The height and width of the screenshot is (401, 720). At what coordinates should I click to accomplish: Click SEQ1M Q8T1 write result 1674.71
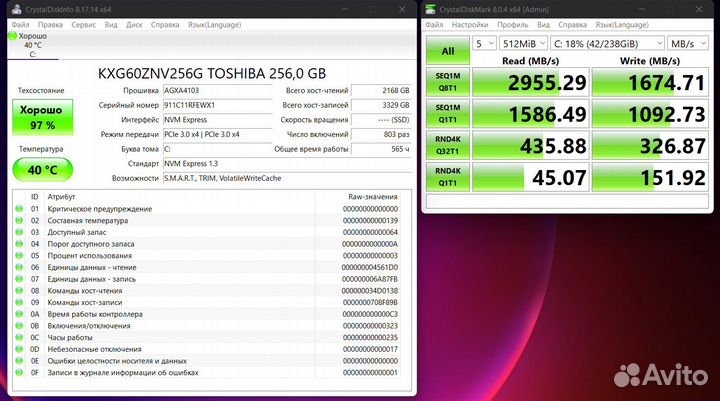(650, 82)
